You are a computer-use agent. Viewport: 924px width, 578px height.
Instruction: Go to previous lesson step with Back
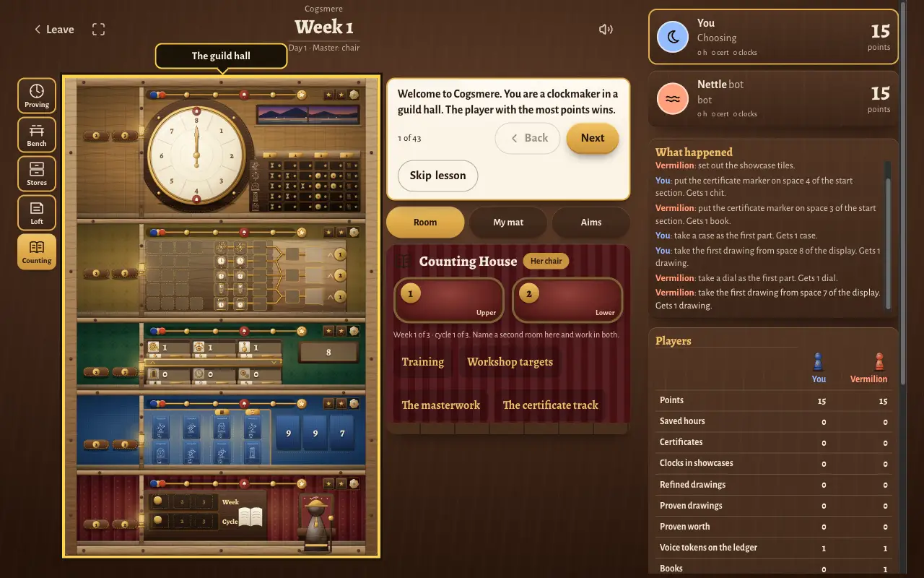click(528, 138)
